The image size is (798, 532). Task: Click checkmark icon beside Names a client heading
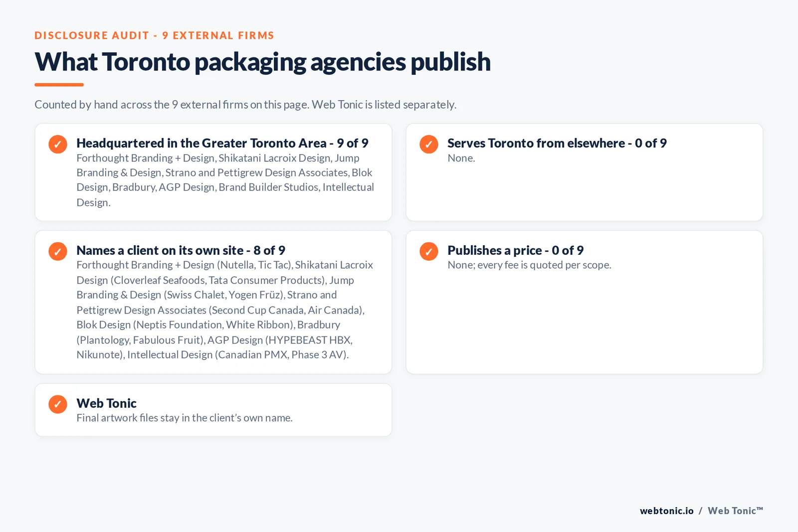pos(58,251)
